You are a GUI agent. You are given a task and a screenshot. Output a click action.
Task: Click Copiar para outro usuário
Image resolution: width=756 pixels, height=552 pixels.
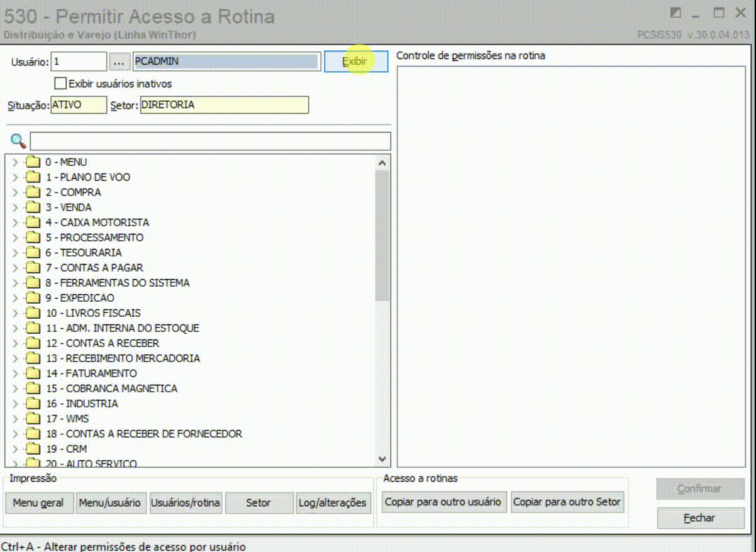[x=443, y=502]
